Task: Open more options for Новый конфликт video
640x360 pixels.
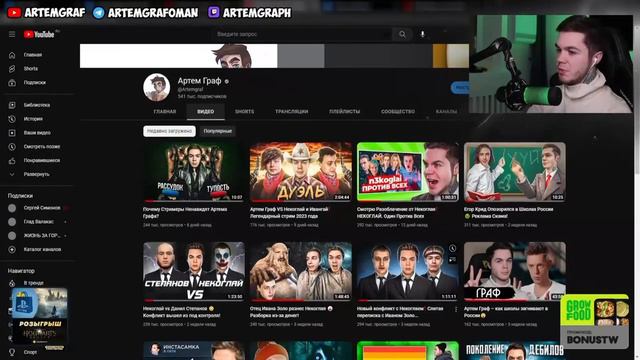Action: tap(456, 310)
